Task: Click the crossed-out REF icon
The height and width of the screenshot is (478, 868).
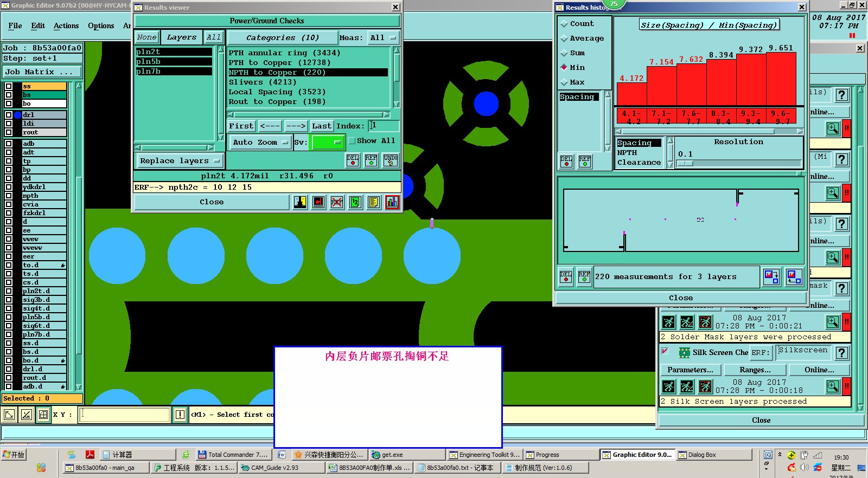Action: [x=337, y=202]
